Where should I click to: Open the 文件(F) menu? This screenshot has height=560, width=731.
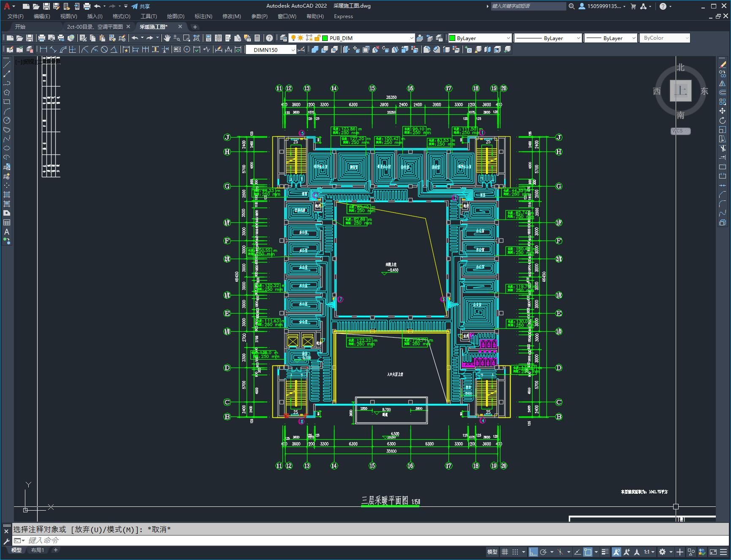pos(16,16)
